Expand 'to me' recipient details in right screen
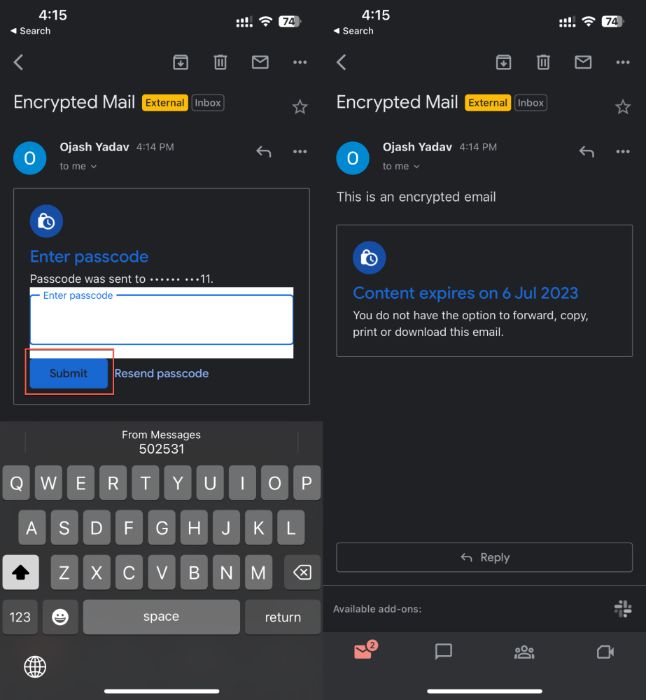The image size is (646, 700). point(401,166)
